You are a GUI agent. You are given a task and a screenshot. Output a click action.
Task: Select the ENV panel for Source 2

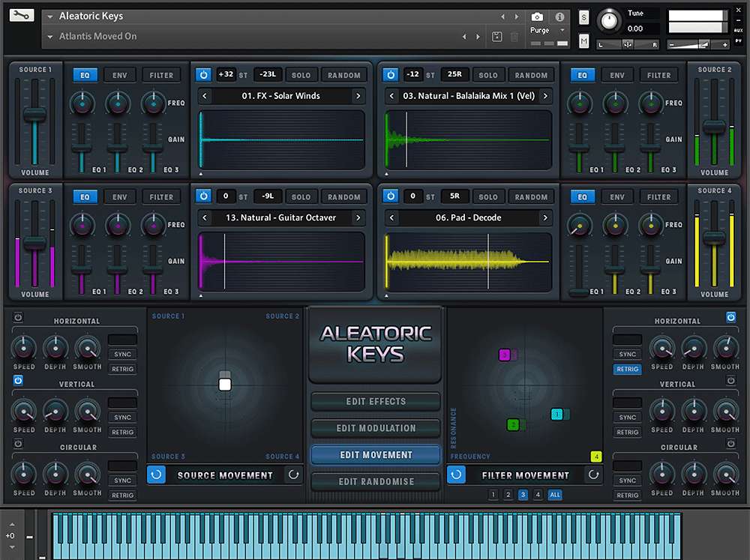[616, 74]
